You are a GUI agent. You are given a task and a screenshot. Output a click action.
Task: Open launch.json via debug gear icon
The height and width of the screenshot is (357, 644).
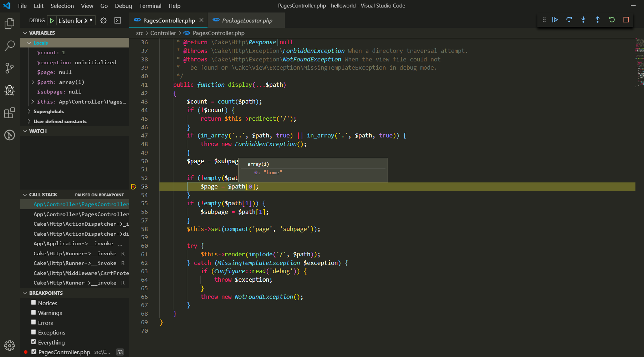[x=103, y=20]
